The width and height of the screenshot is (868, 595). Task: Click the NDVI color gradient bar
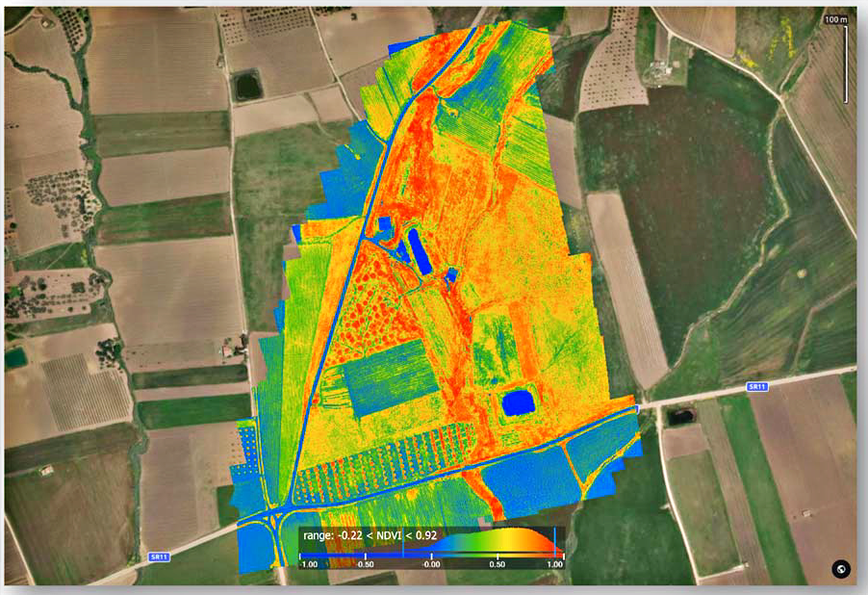pyautogui.click(x=432, y=554)
